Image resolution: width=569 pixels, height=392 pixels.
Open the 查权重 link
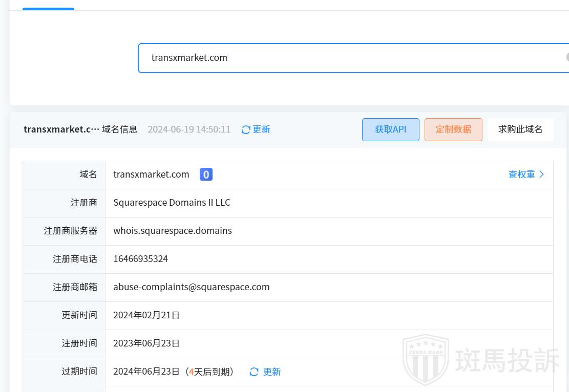pyautogui.click(x=521, y=175)
